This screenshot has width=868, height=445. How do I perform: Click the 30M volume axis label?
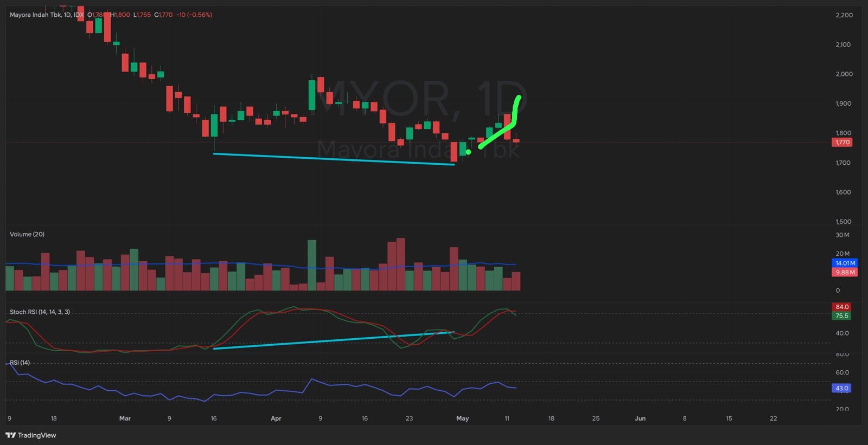coord(843,235)
